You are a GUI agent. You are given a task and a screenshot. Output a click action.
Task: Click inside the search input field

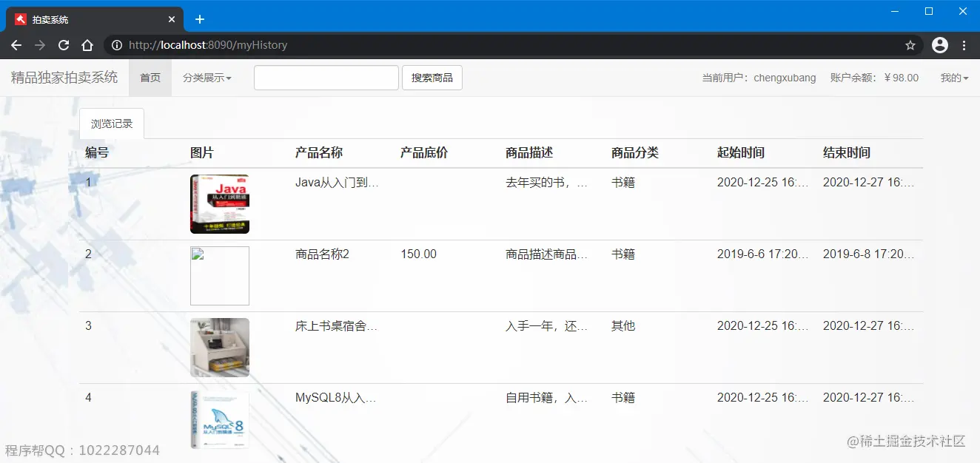click(x=326, y=77)
